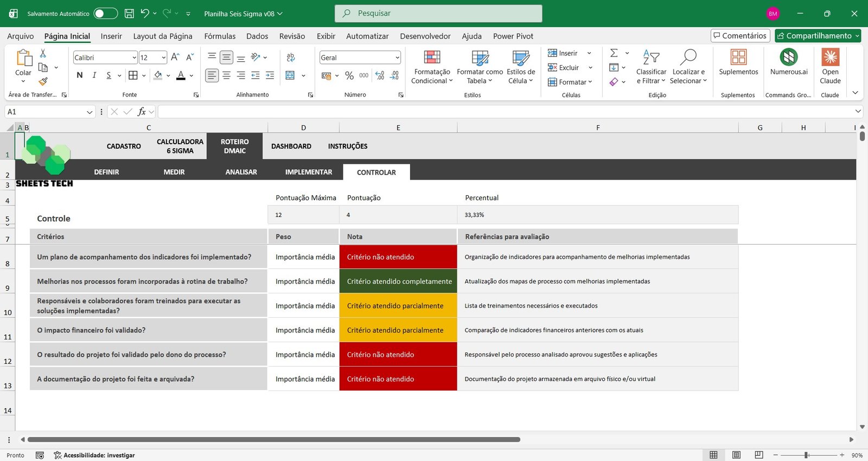Go to the DASHBOARD sheet link
868x461 pixels.
pyautogui.click(x=291, y=146)
